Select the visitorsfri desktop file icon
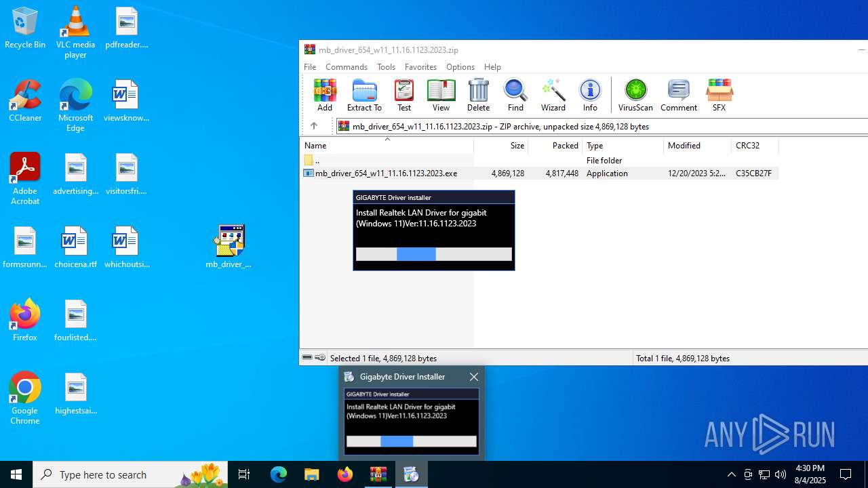Viewport: 868px width, 488px height. (x=126, y=174)
